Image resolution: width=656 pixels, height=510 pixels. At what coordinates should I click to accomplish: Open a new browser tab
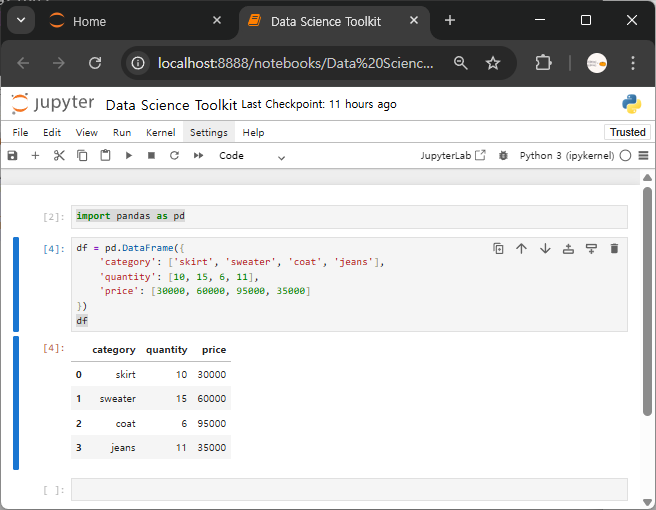pyautogui.click(x=450, y=20)
